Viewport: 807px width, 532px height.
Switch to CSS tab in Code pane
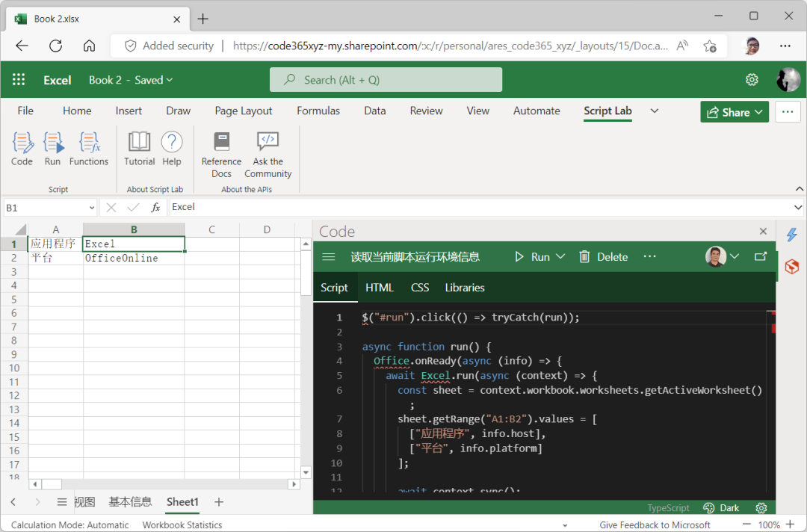(x=419, y=288)
